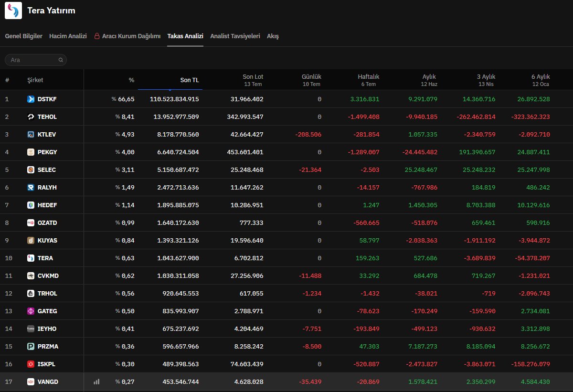Click the VANGD company logo icon
Screen dimensions: 573x392
pos(31,382)
